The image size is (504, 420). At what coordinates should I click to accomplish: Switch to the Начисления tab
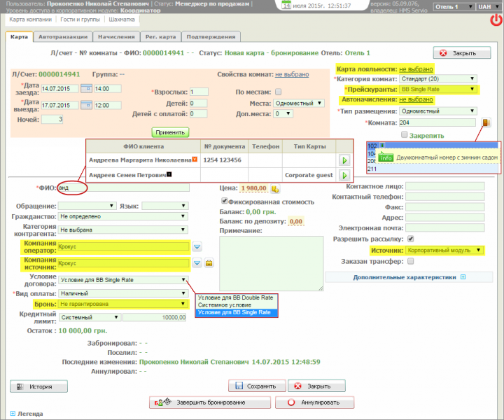tap(118, 36)
